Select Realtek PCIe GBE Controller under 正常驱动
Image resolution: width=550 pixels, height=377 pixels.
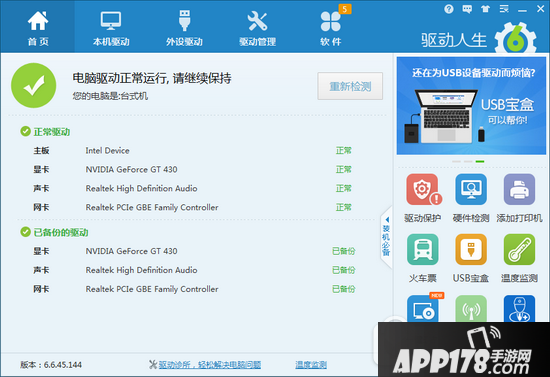point(192,207)
